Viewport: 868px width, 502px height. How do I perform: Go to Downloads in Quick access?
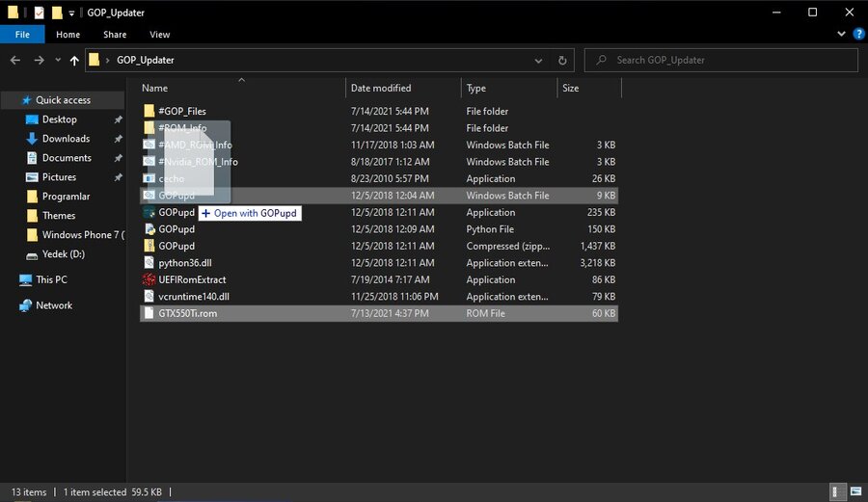(66, 139)
